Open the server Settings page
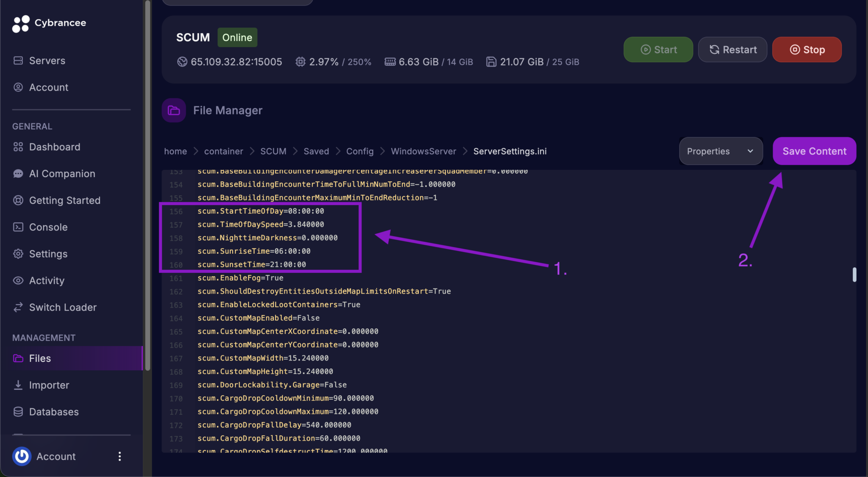Viewport: 868px width, 477px height. point(48,254)
